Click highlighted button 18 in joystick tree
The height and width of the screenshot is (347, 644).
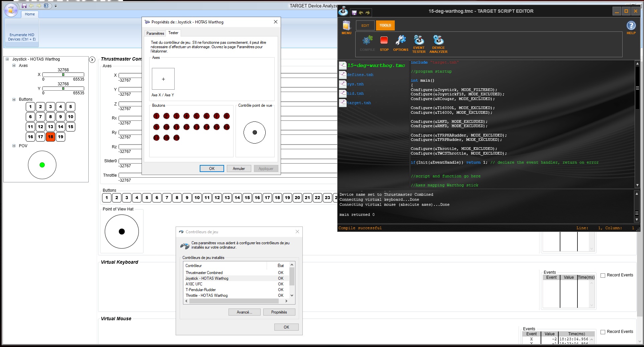tap(51, 137)
